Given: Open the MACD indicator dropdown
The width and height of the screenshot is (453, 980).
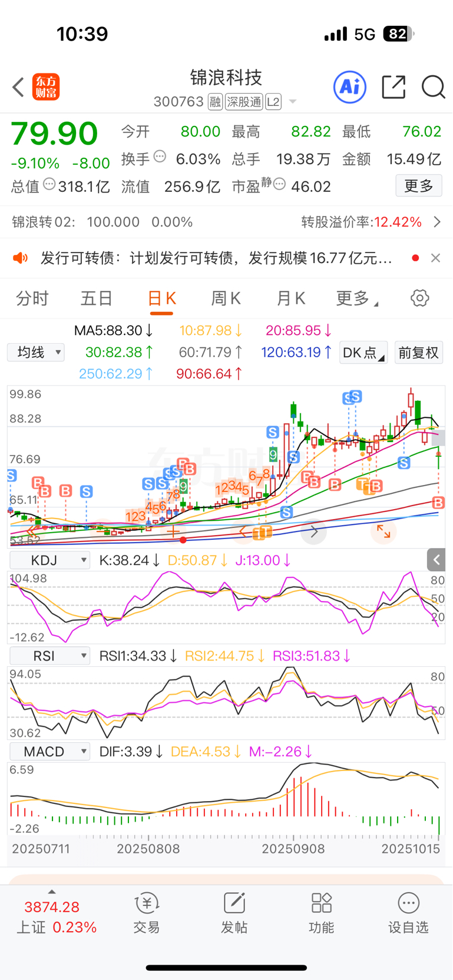Looking at the screenshot, I should (x=50, y=752).
